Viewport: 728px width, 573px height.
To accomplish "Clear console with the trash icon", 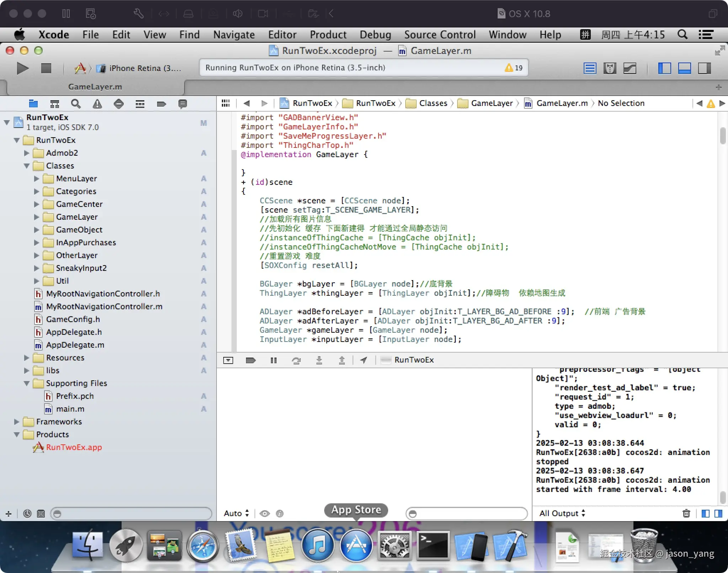I will tap(686, 513).
